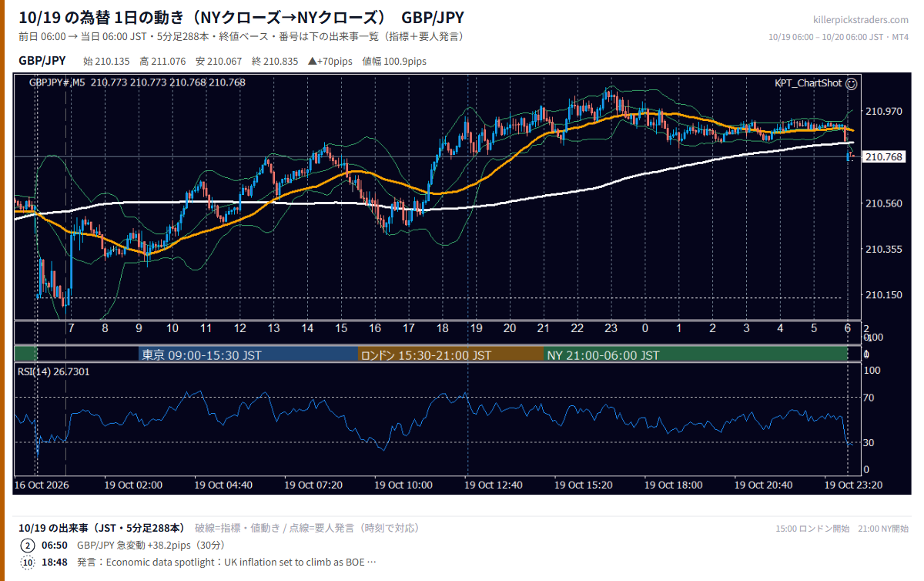Click the 19 Oct 15:20 time label
Screen dimensions: 924x581
[x=584, y=485]
